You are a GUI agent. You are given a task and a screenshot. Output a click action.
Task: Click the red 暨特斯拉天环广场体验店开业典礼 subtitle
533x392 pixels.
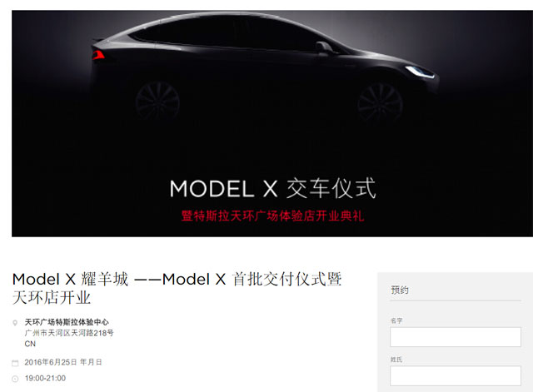(272, 216)
